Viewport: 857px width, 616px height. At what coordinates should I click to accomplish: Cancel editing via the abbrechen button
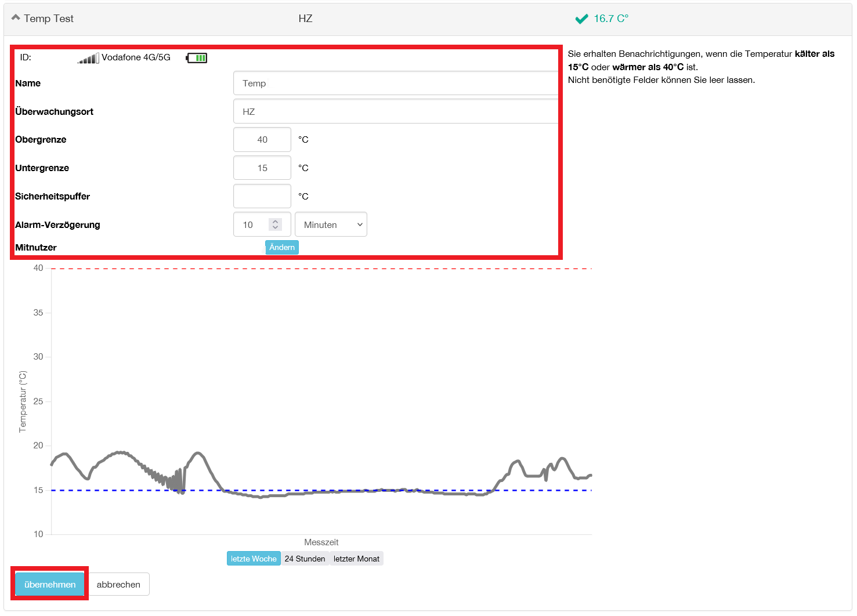(x=118, y=584)
